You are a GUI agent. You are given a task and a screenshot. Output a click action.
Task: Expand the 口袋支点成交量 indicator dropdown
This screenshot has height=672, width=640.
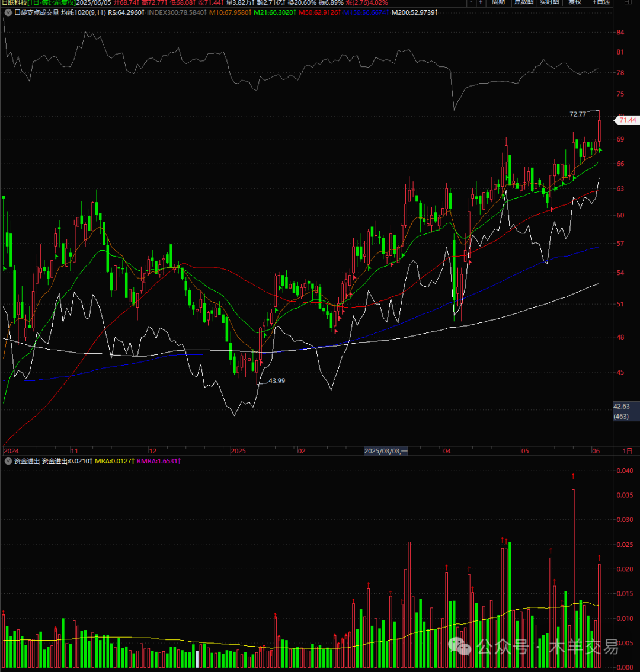coord(8,13)
